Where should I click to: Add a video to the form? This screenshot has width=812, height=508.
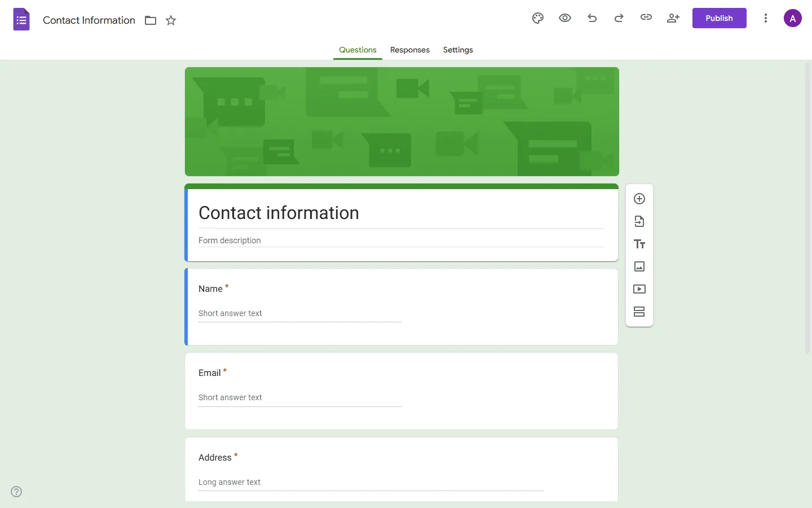point(639,289)
